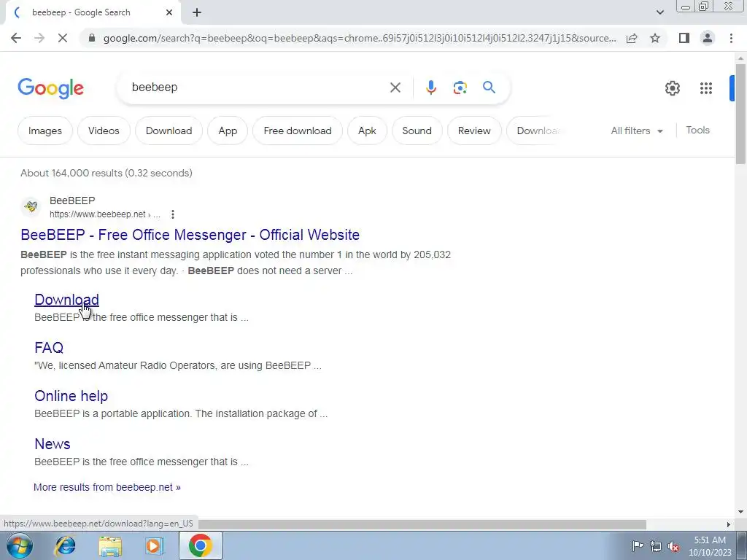Open Windows Start menu
Screen dimensions: 747x560
pos(19,545)
